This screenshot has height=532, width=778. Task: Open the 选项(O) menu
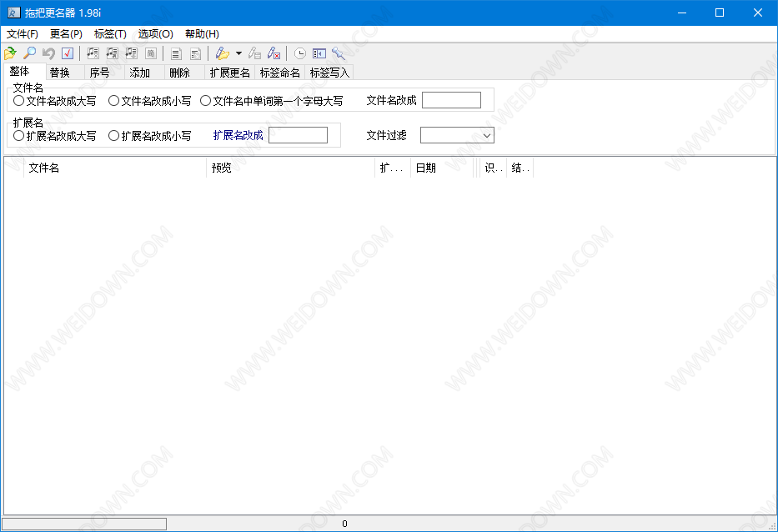pos(155,33)
